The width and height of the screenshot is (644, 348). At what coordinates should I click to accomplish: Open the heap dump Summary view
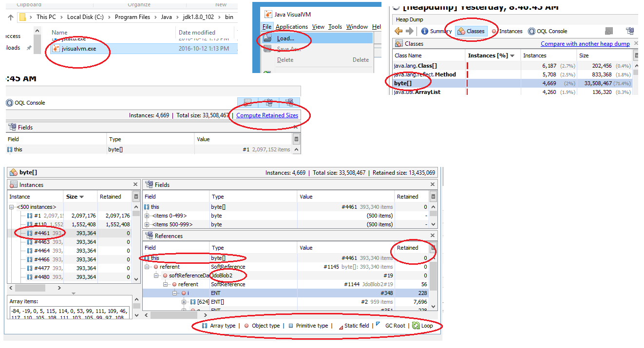point(436,31)
